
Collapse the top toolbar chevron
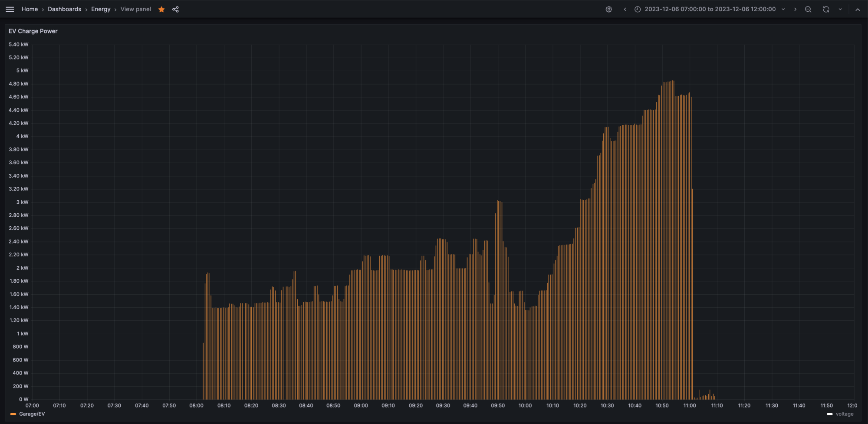[x=858, y=9]
